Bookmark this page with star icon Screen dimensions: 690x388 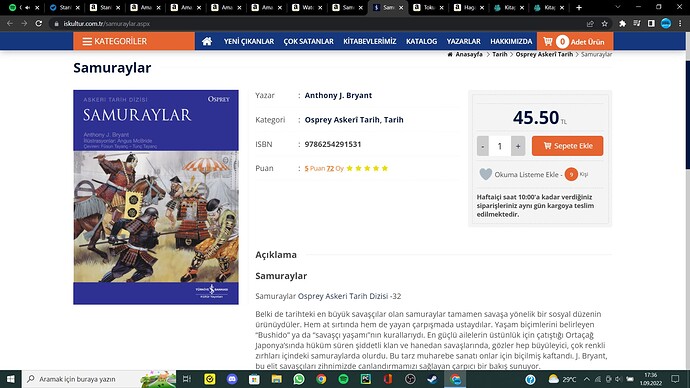click(605, 24)
